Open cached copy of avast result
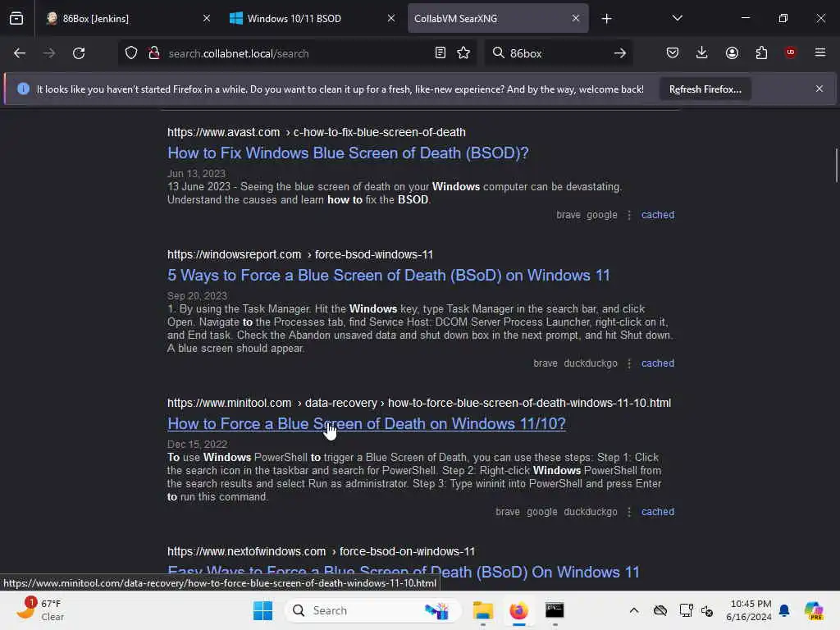840x630 pixels. tap(657, 215)
